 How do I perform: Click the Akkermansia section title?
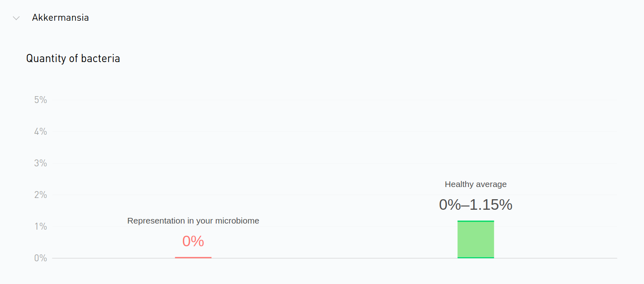60,17
